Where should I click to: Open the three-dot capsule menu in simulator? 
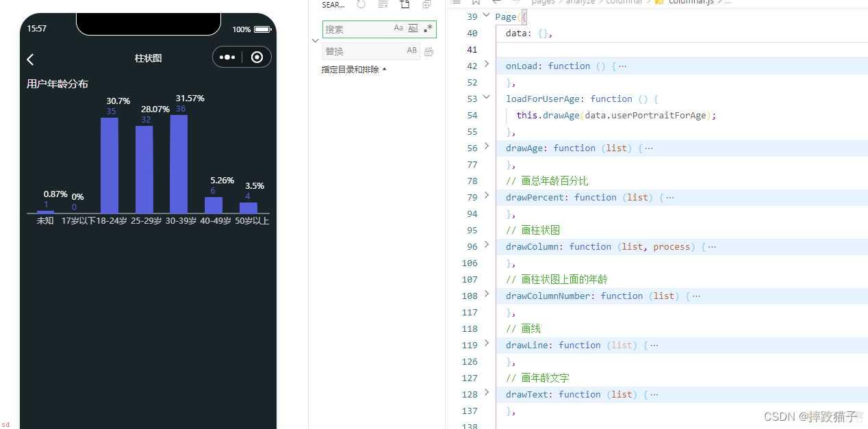coord(228,57)
